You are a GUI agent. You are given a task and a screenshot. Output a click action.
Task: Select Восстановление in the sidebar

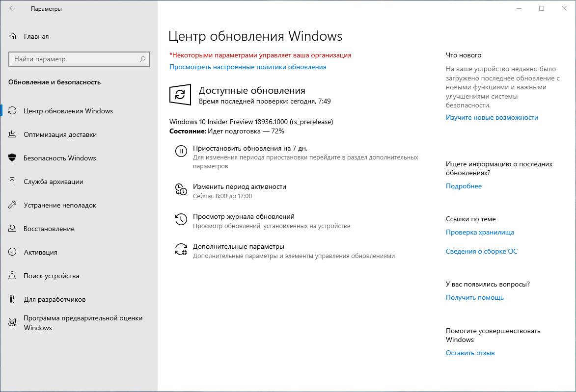(x=49, y=229)
